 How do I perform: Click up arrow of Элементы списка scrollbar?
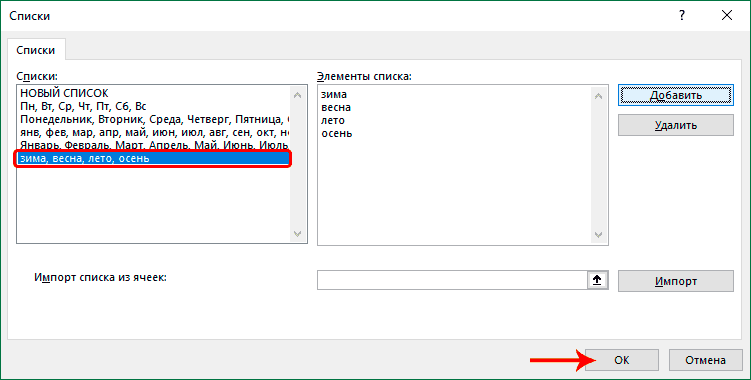click(x=598, y=96)
